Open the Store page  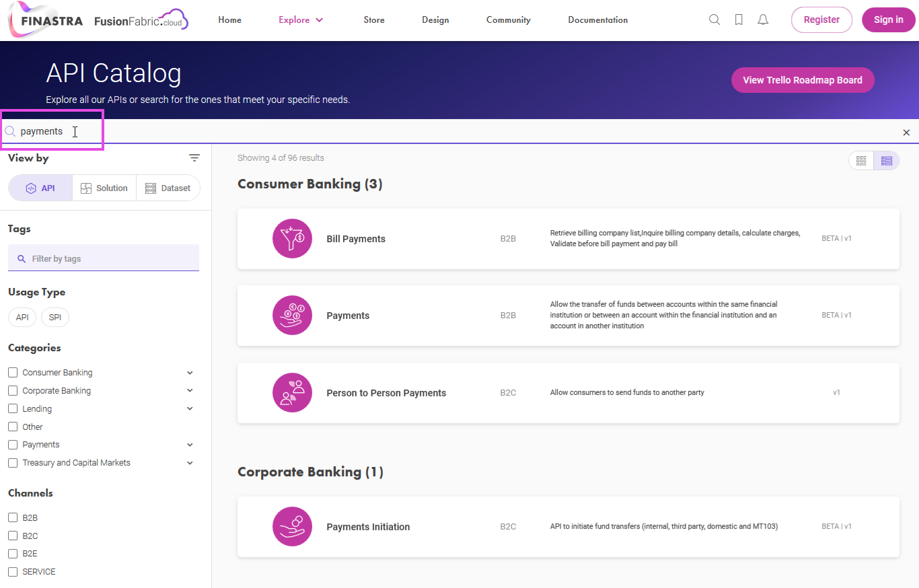(374, 20)
